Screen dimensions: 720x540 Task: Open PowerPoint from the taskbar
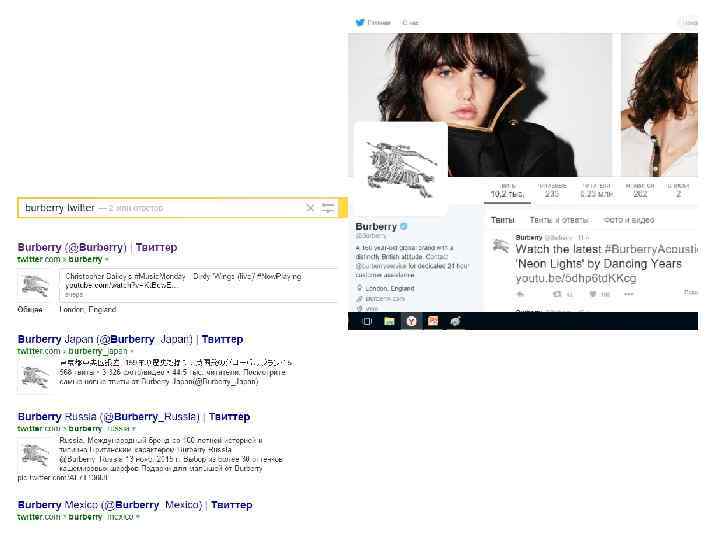tap(433, 321)
